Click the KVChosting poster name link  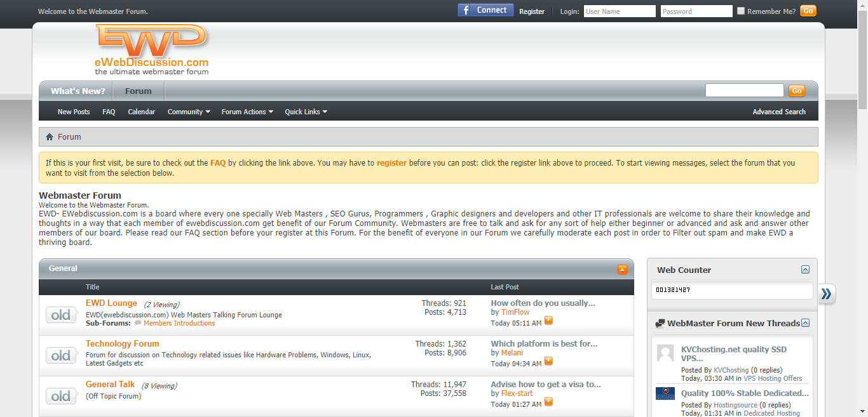pos(731,370)
